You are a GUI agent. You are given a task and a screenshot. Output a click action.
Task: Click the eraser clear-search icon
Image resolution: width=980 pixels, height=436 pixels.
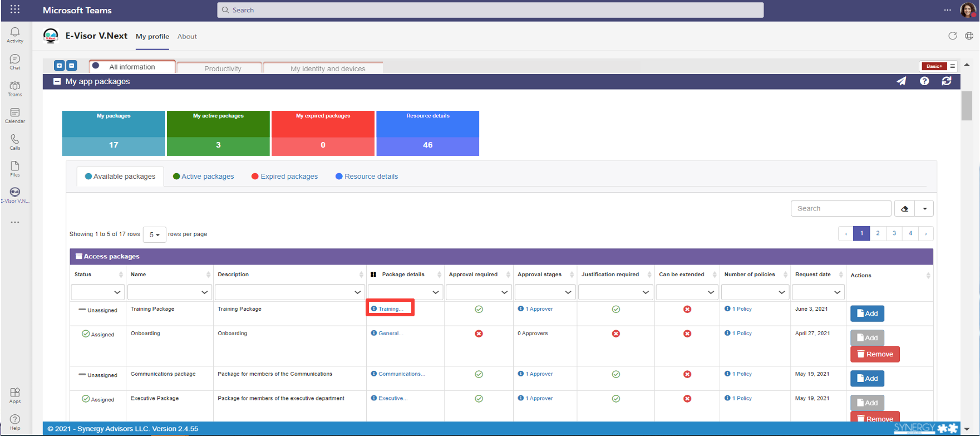tap(905, 209)
